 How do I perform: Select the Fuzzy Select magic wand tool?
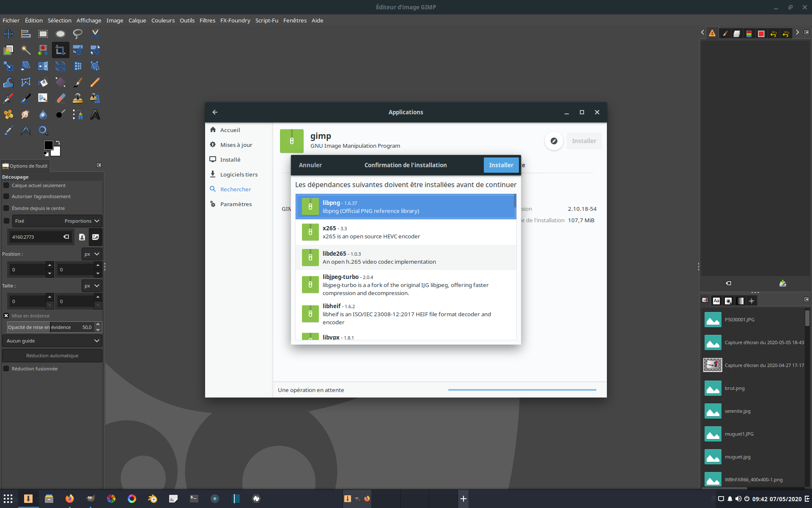(x=26, y=50)
